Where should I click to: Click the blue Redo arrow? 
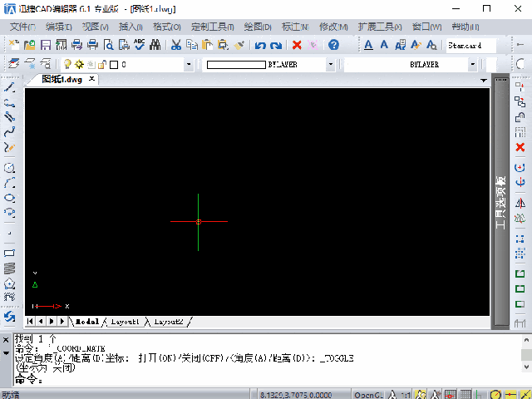click(x=276, y=45)
